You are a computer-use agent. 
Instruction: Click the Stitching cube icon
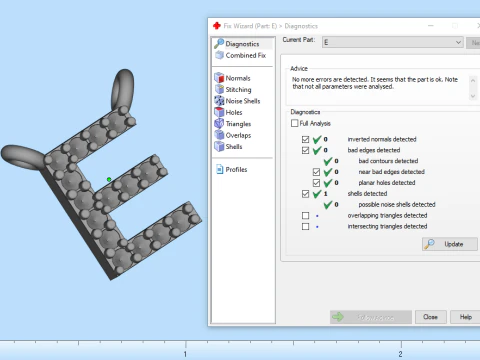(x=219, y=89)
